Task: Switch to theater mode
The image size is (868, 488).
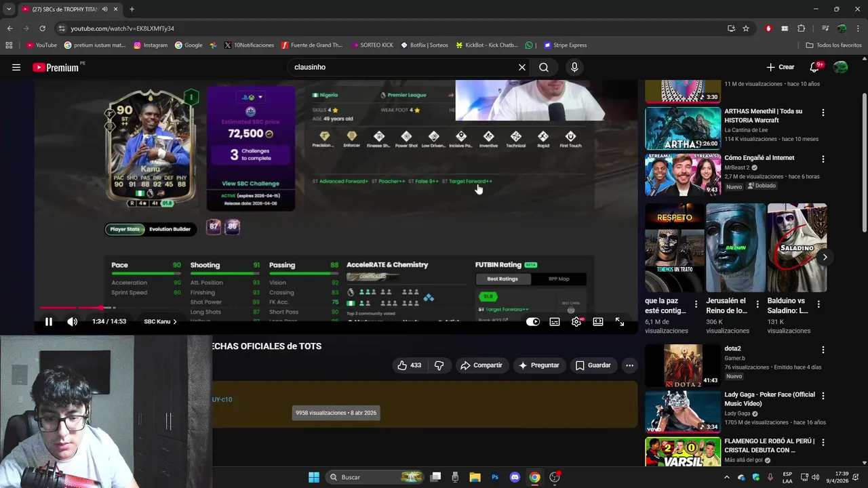Action: tap(598, 322)
